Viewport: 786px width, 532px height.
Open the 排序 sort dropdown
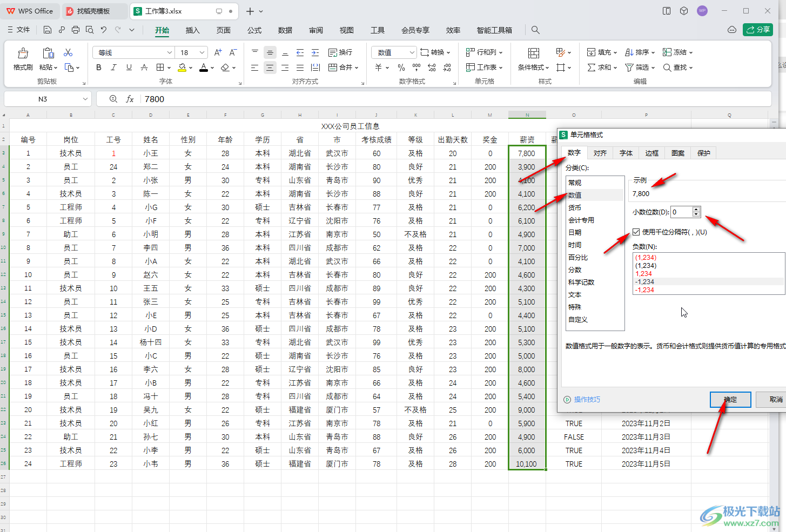[x=640, y=52]
